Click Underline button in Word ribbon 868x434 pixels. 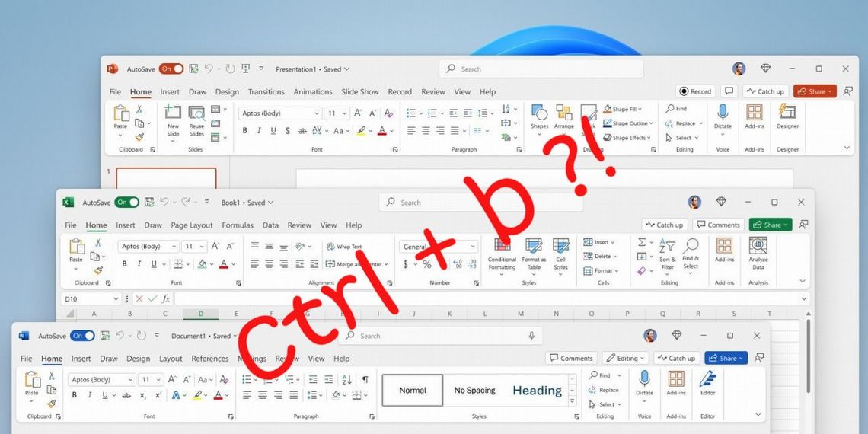click(x=104, y=395)
